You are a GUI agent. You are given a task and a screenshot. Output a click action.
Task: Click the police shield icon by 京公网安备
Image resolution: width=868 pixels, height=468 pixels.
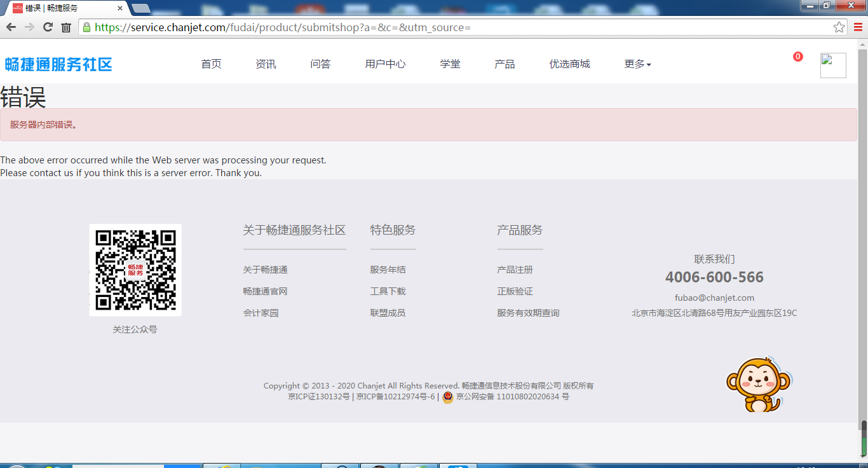(448, 397)
